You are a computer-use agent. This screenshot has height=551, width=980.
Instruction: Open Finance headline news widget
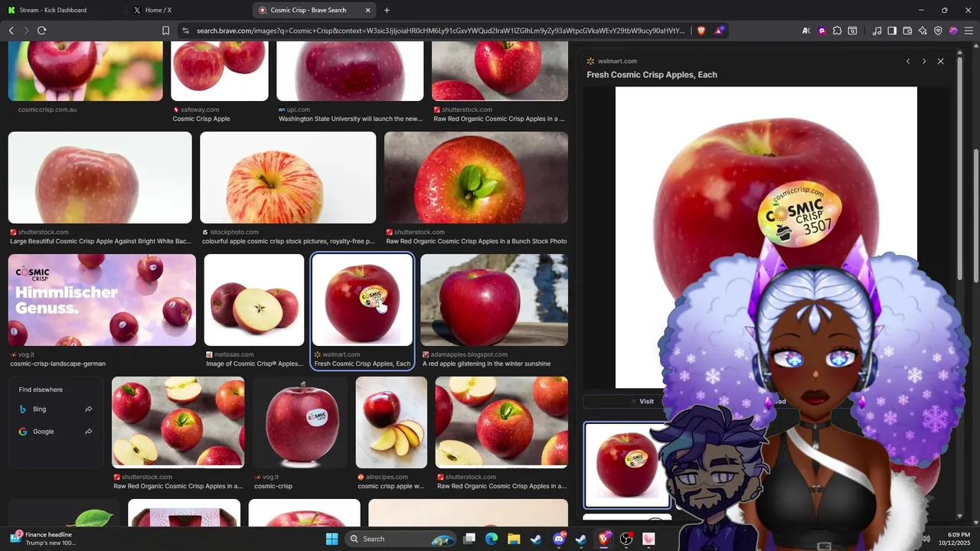(42, 539)
